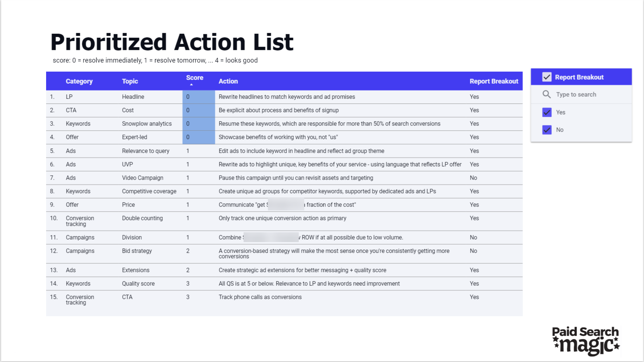This screenshot has width=644, height=362.
Task: Click the Action column header
Action: 228,81
